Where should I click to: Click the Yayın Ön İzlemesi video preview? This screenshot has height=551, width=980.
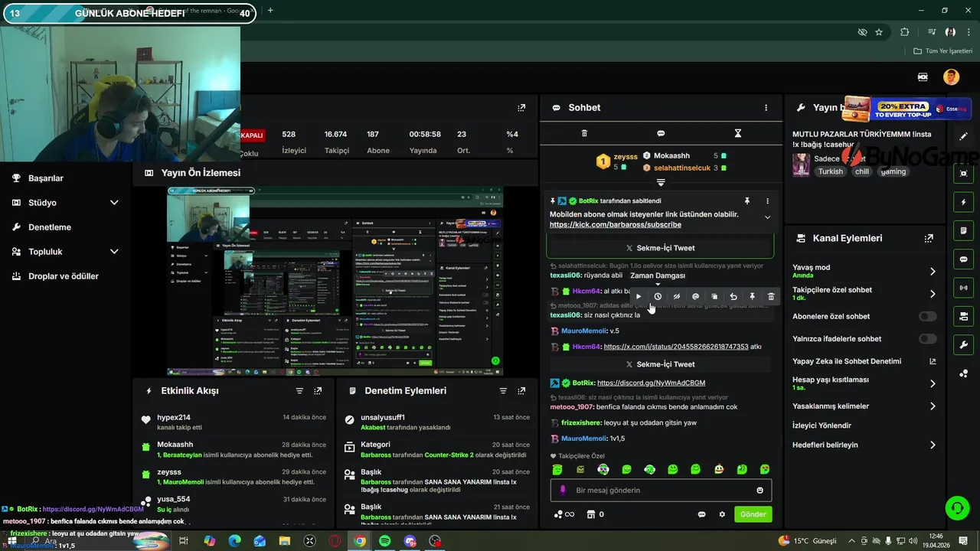[335, 281]
